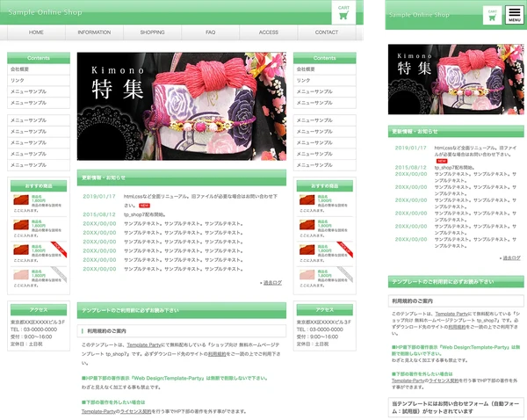
Task: Open 会社概要 in the right sidebar
Action: pos(325,69)
